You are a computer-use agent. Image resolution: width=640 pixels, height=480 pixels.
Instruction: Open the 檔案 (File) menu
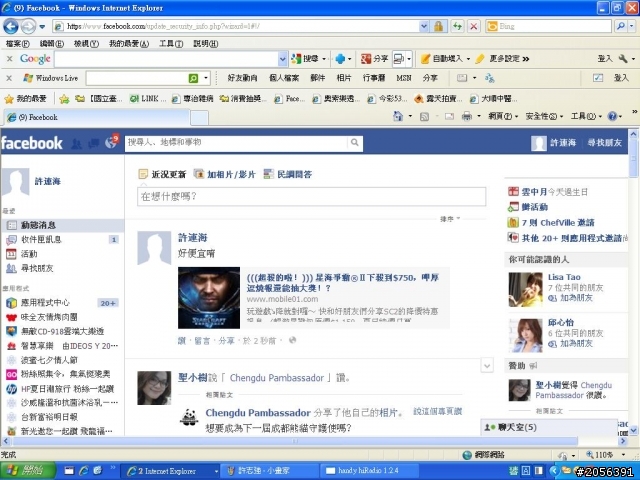coord(18,44)
